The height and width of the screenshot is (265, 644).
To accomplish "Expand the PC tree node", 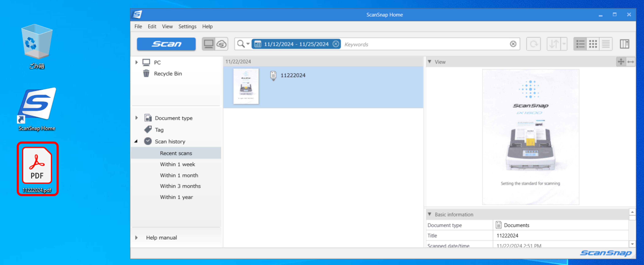I will [x=137, y=62].
